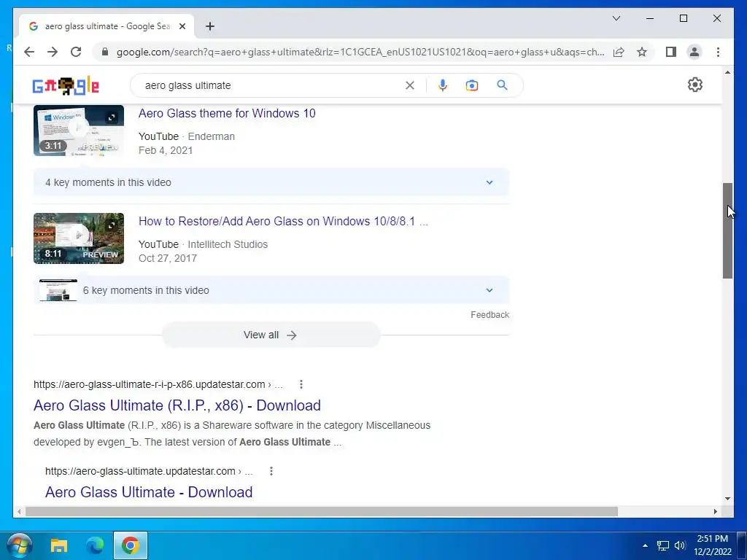Select the aero glass ultimate tab
The image size is (747, 560).
coord(107,26)
